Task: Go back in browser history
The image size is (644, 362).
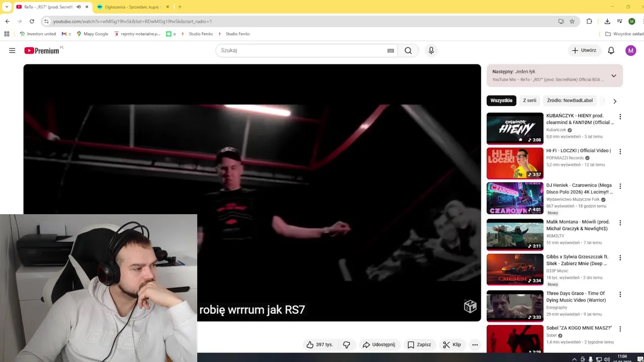Action: [8, 21]
